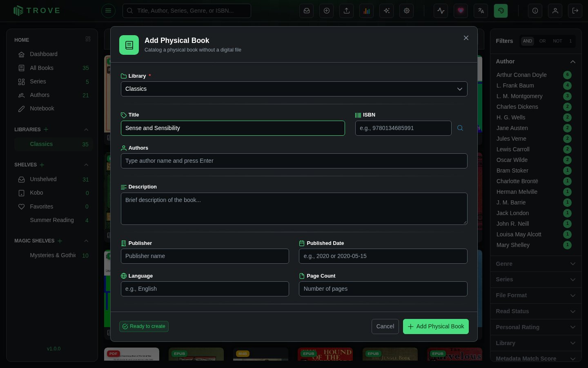The image size is (588, 368).
Task: Open the hamburger menu next to the Trove logo
Action: point(108,11)
